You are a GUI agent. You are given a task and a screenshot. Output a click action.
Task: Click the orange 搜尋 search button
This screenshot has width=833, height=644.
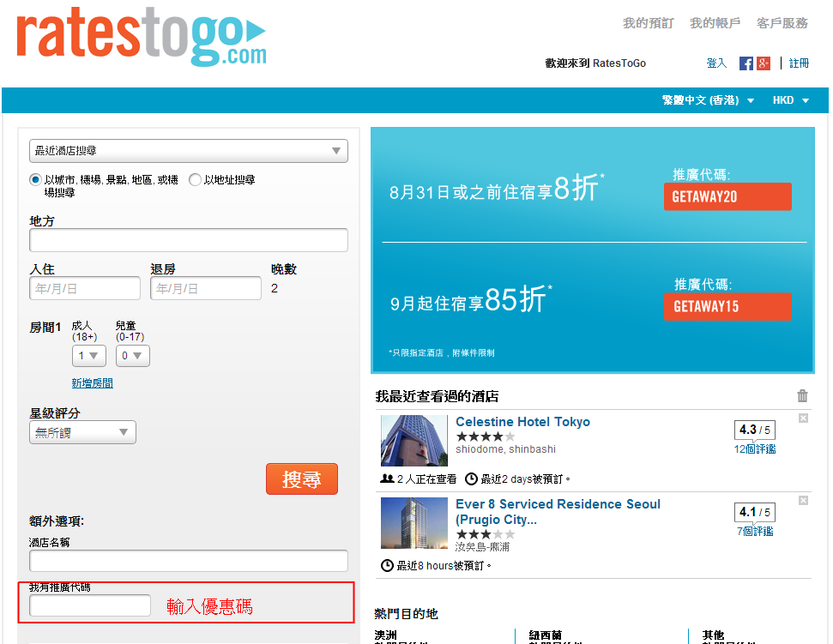(x=302, y=479)
